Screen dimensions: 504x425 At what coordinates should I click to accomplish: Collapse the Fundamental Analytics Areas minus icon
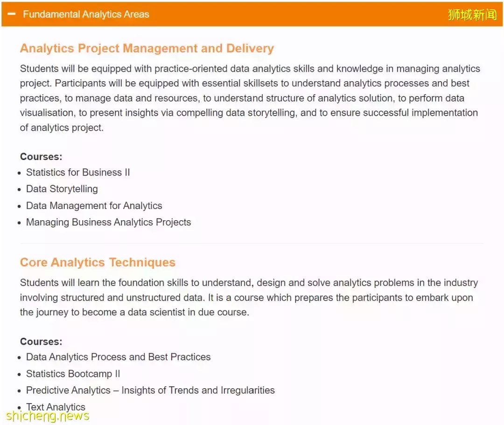pyautogui.click(x=12, y=14)
